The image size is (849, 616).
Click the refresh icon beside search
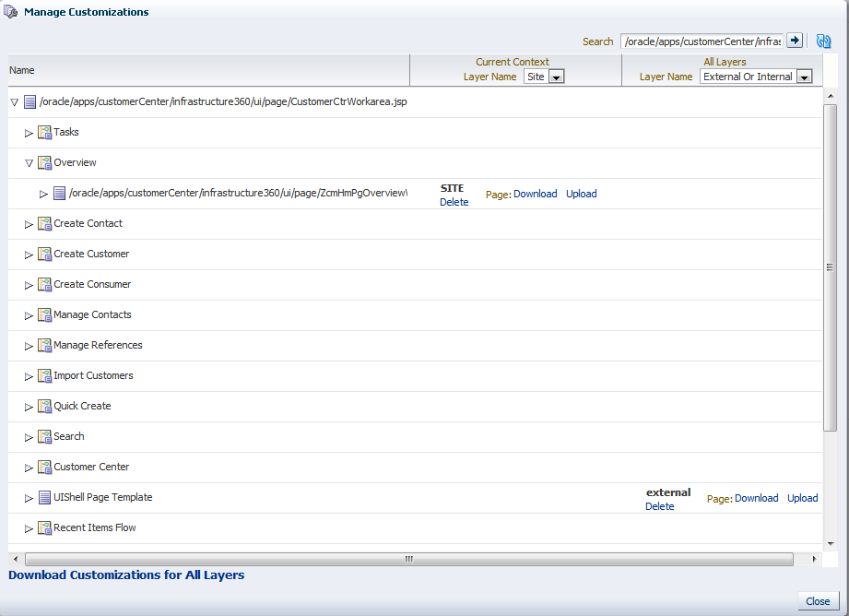823,41
